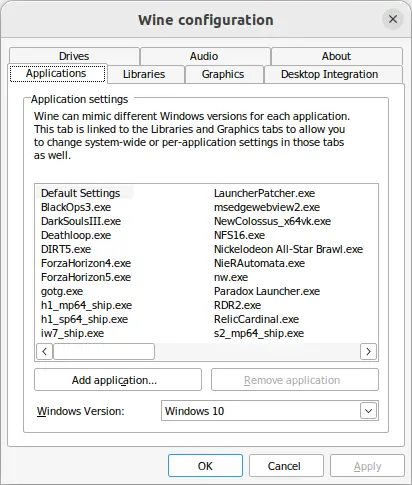Select RDR2.exe in the application list
Viewport: 412px width, 485px height.
(x=237, y=305)
